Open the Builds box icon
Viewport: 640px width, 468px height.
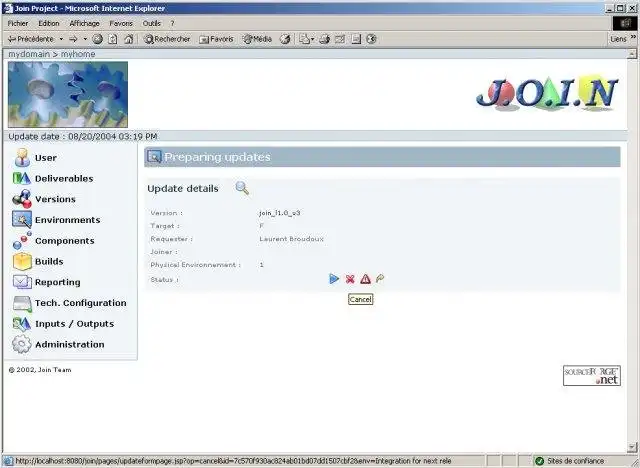tap(22, 262)
